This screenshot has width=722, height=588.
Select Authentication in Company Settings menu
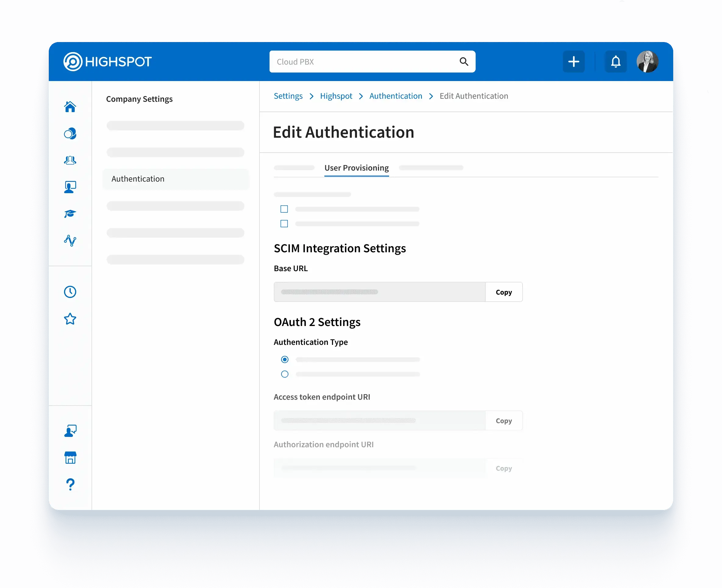[x=176, y=179]
